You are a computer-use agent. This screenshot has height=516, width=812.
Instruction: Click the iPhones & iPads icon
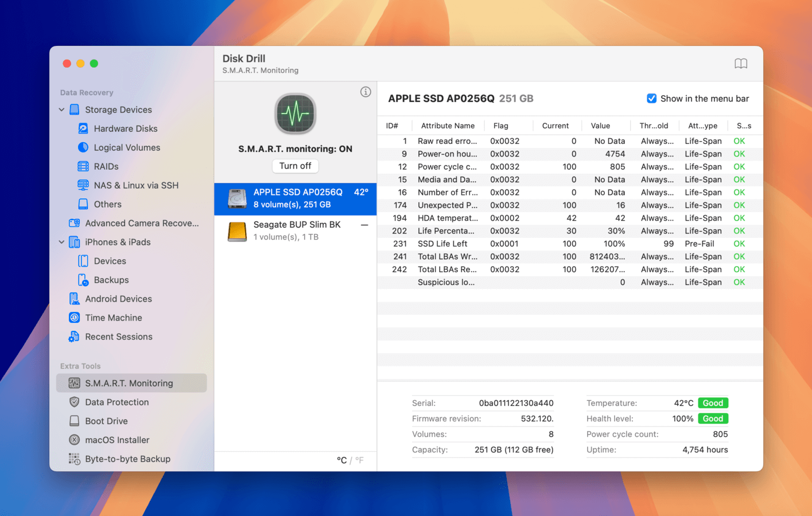tap(75, 242)
